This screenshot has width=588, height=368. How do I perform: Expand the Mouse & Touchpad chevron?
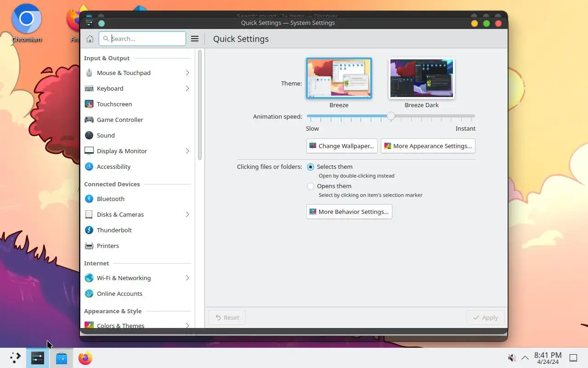point(187,73)
